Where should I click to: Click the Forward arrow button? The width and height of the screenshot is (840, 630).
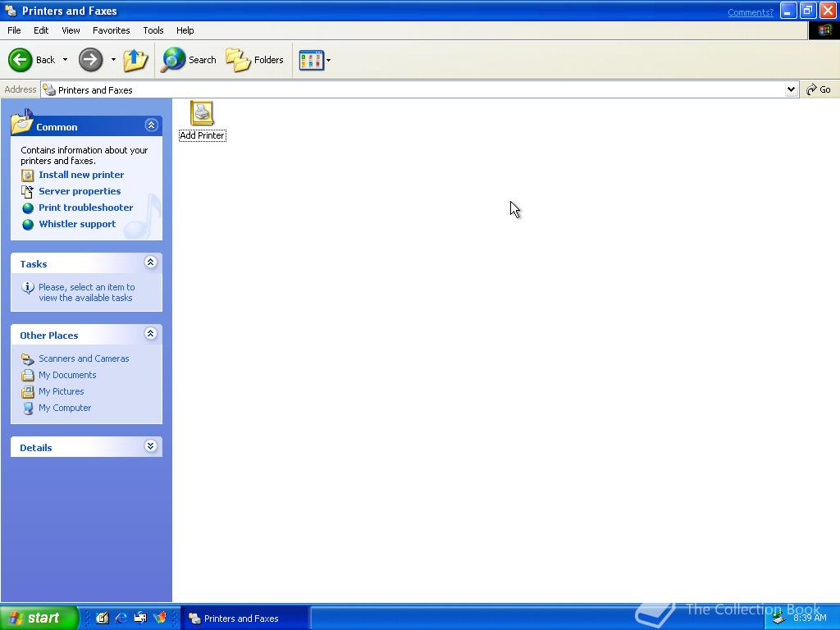point(90,59)
